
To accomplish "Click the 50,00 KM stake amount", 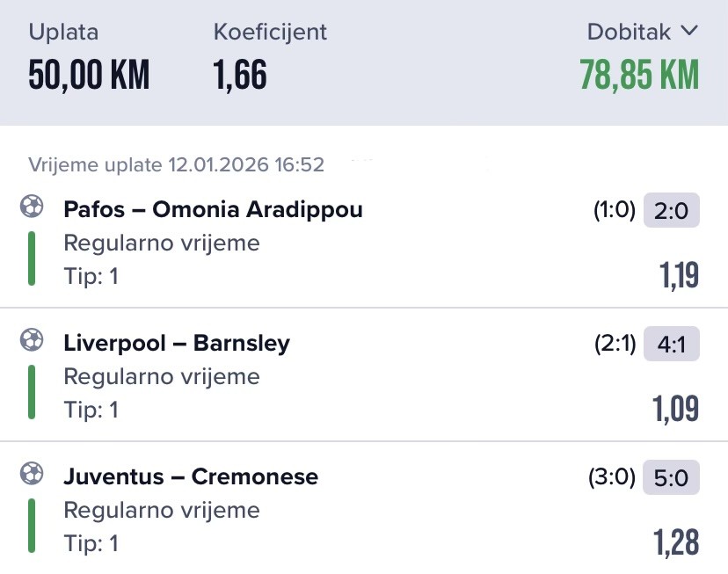I will point(89,76).
